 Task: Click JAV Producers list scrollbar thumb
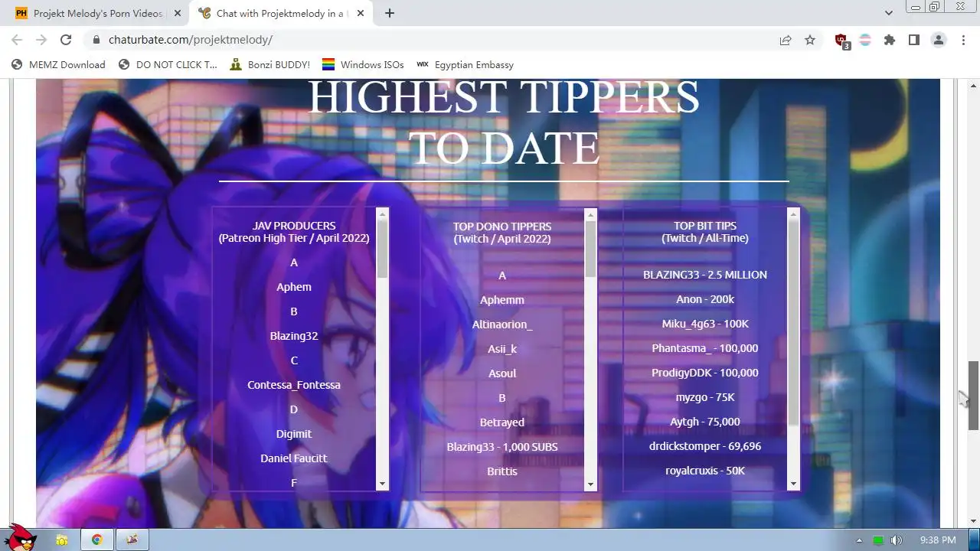coord(382,249)
